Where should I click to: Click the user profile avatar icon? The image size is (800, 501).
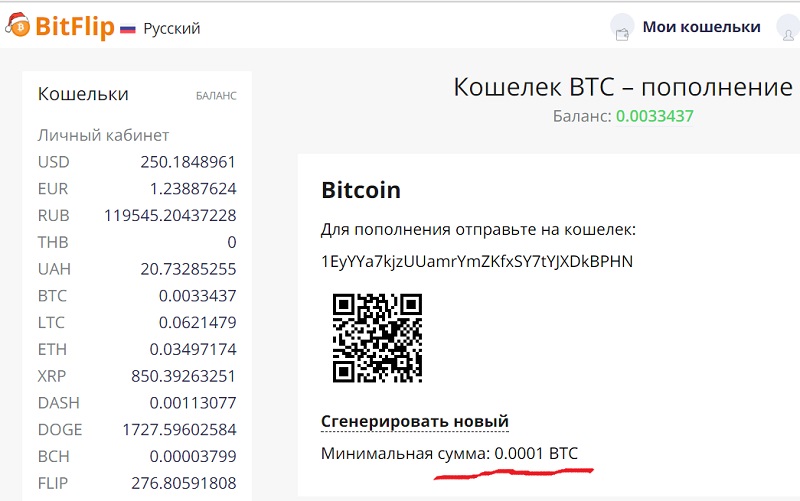pyautogui.click(x=788, y=28)
